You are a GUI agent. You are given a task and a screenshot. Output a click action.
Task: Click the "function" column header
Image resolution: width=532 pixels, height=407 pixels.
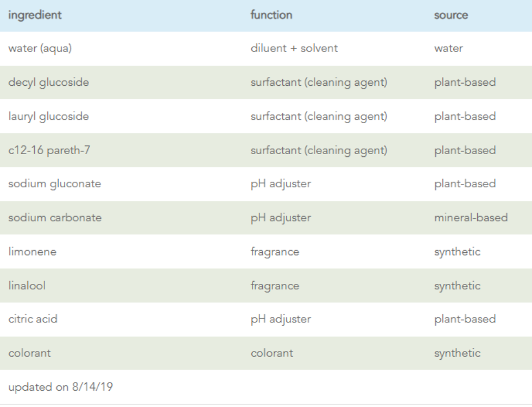(x=271, y=15)
